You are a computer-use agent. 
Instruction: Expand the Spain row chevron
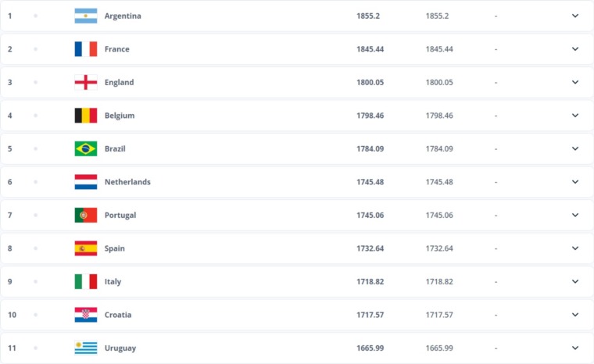click(x=575, y=248)
